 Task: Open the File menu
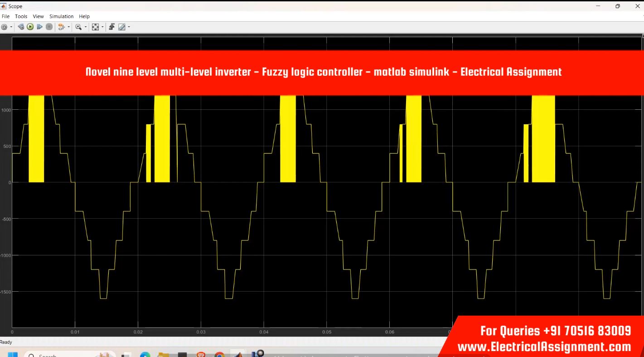5,16
